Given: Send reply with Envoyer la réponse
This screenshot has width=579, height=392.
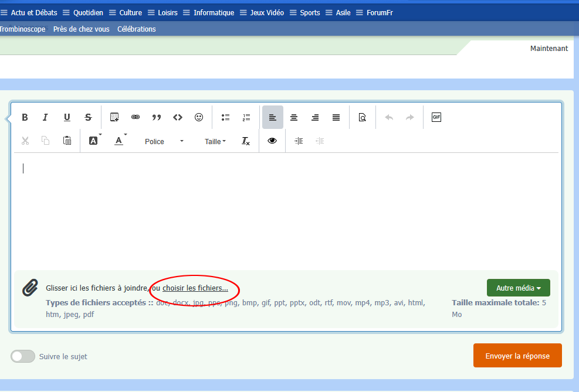Looking at the screenshot, I should pos(517,356).
